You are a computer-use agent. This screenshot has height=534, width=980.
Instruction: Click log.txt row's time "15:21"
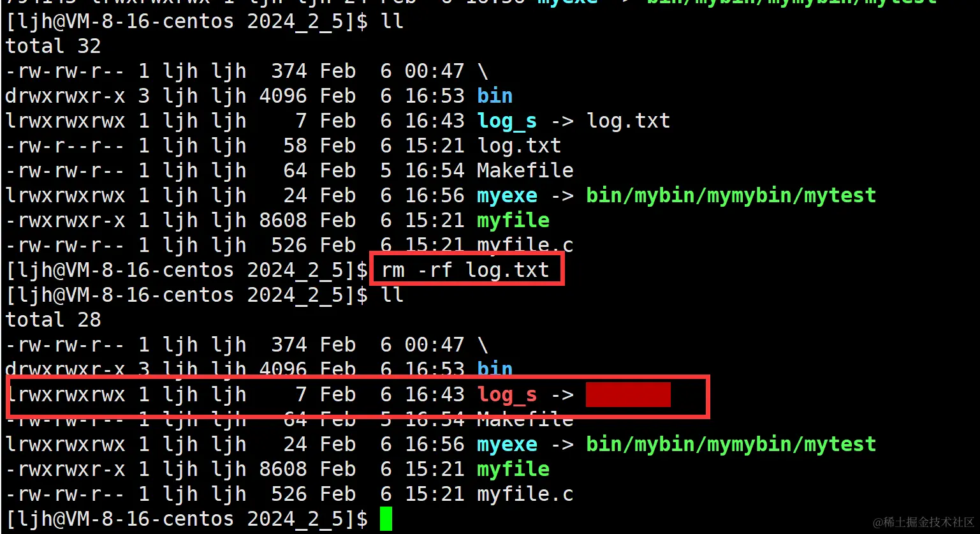click(x=434, y=145)
